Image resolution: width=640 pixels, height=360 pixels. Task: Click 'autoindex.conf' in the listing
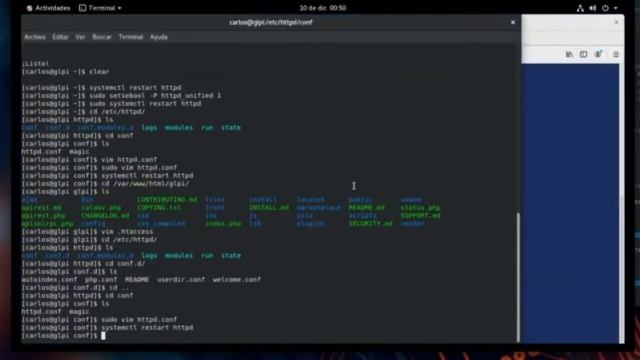point(49,280)
